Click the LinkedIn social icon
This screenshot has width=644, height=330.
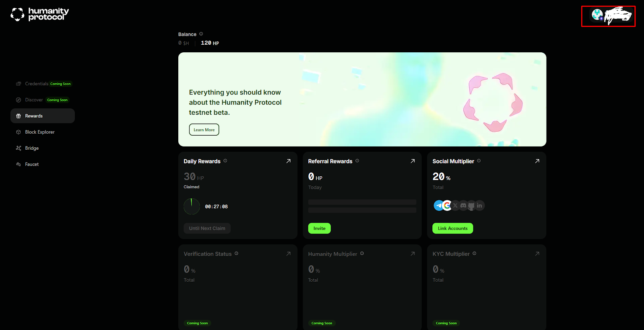pos(479,206)
